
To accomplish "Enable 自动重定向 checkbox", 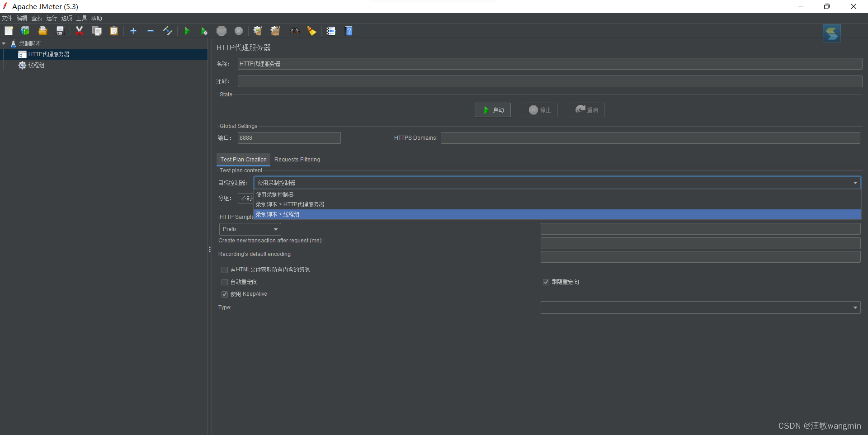I will coord(225,282).
